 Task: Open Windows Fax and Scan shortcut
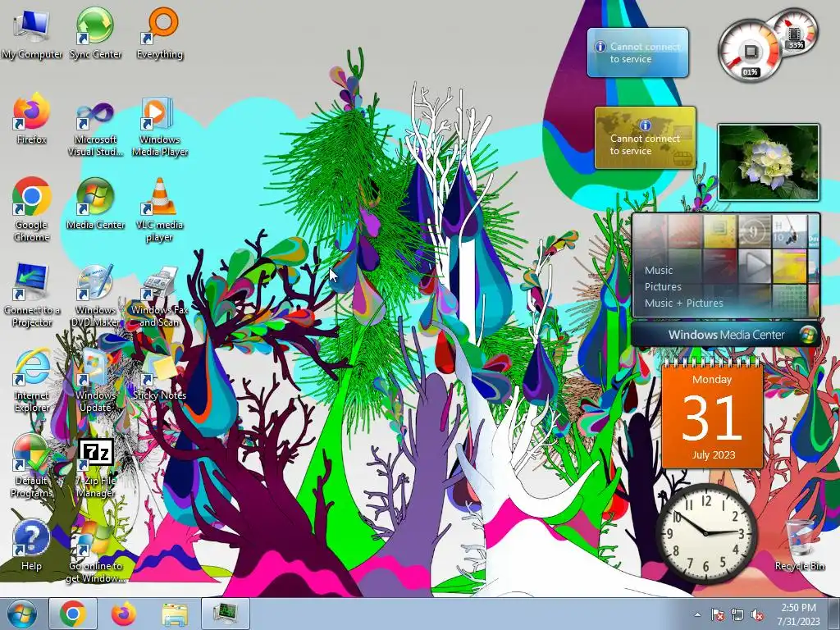(160, 295)
